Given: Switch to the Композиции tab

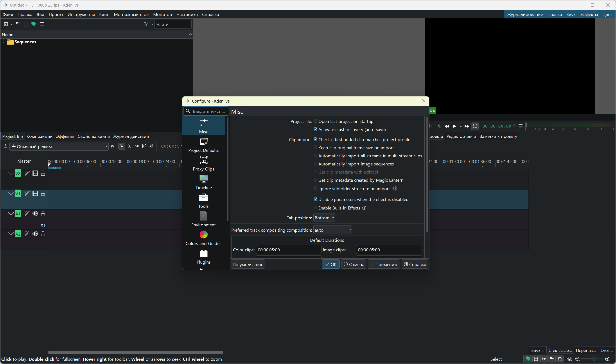Looking at the screenshot, I should (x=39, y=136).
